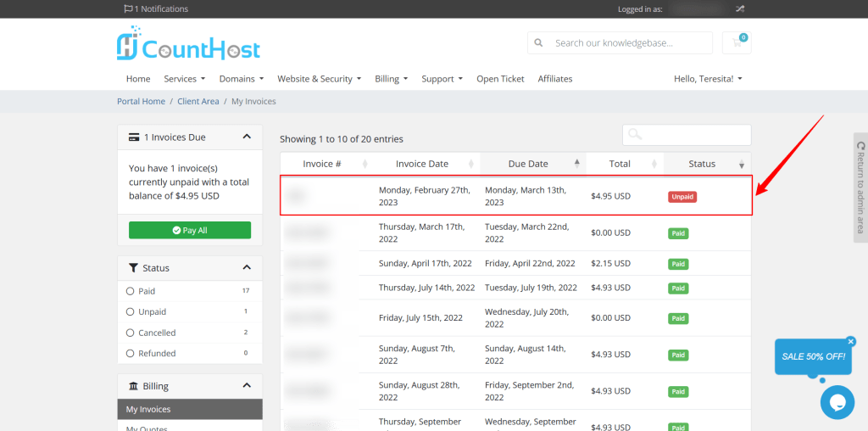868x431 pixels.
Task: Open the Domains dropdown menu
Action: (x=242, y=79)
